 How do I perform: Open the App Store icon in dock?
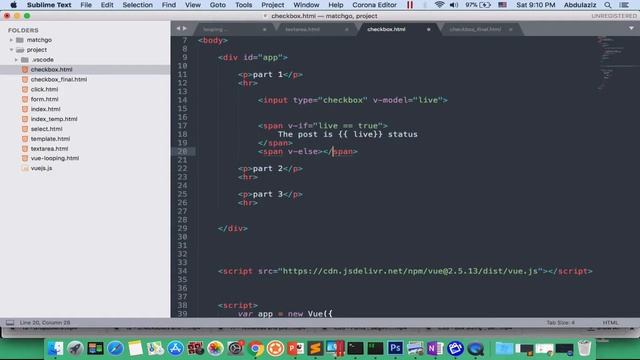(176, 348)
